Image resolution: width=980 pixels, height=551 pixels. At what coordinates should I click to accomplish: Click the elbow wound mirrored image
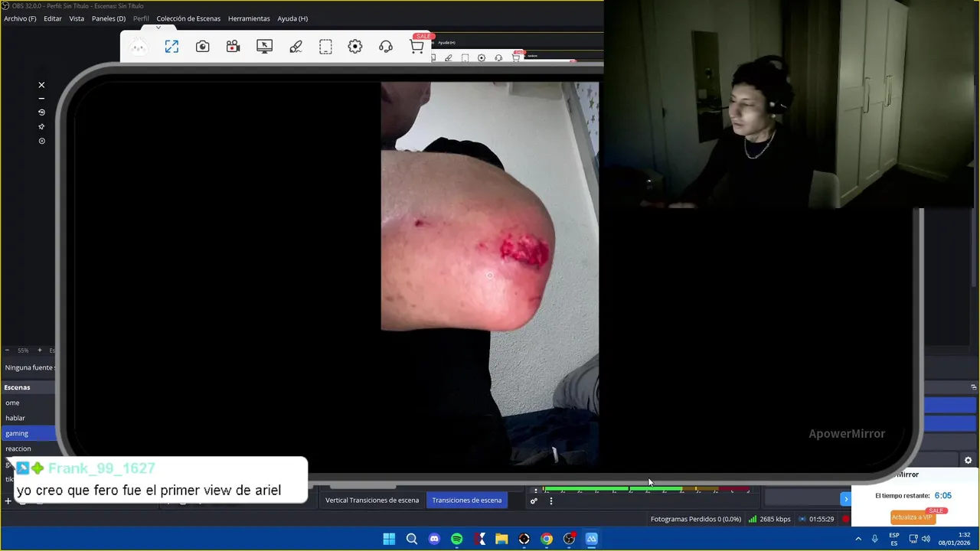[490, 274]
